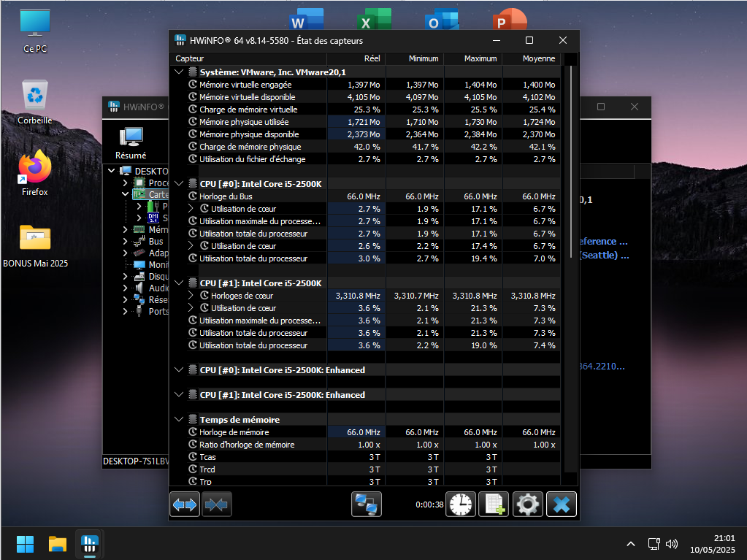Collapse the CPU [#0]: Intel Core i5-2500K section
The width and height of the screenshot is (747, 560).
[x=179, y=184]
